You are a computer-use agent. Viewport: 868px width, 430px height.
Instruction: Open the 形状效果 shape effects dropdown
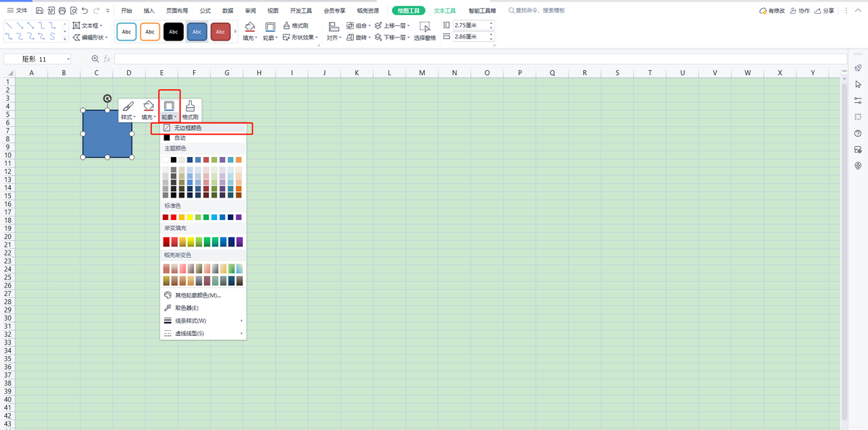(302, 37)
